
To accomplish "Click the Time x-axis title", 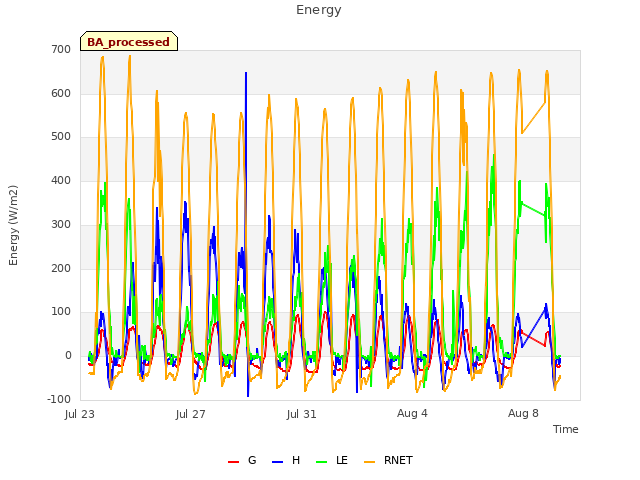I will [566, 429].
